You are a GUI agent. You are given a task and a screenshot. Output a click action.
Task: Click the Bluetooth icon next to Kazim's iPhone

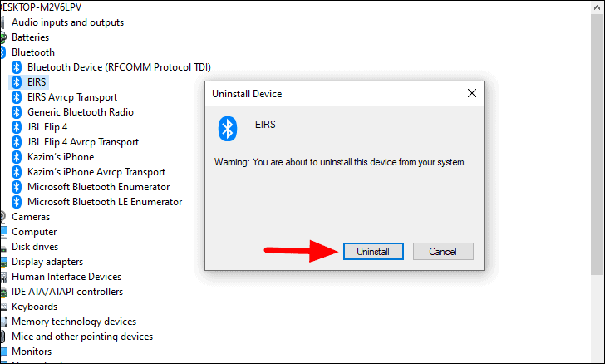[x=17, y=157]
